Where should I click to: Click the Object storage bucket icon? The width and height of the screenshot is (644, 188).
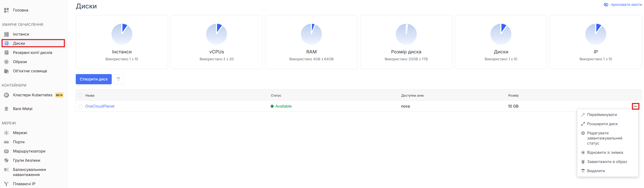tap(7, 71)
